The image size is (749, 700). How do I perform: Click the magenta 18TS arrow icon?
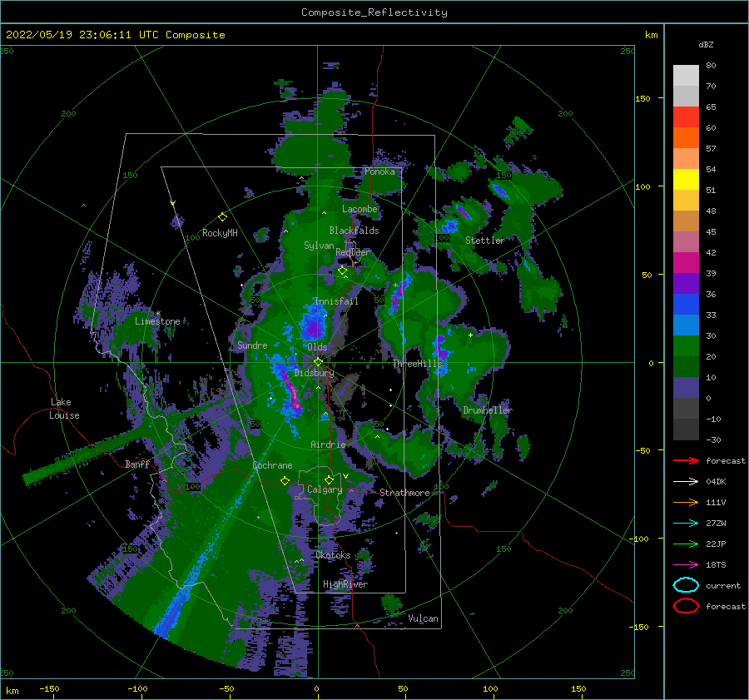click(x=686, y=565)
